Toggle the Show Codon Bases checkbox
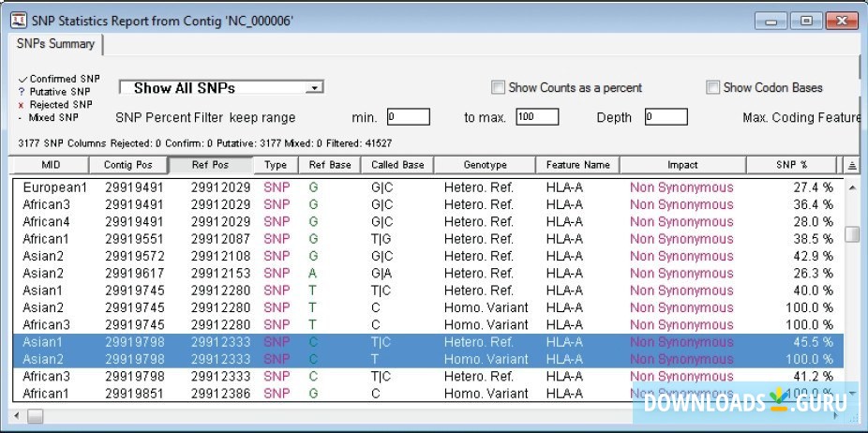The height and width of the screenshot is (433, 868). pyautogui.click(x=714, y=88)
